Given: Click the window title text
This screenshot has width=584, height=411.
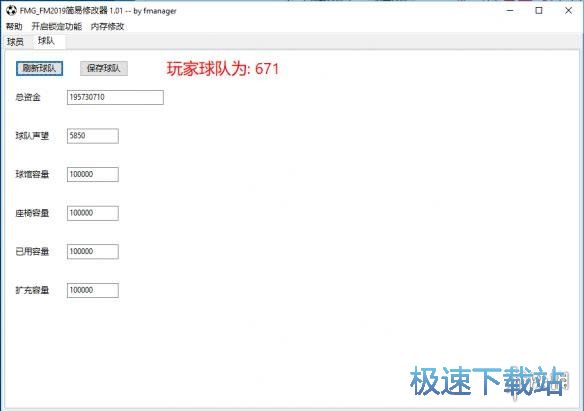Looking at the screenshot, I should 98,11.
